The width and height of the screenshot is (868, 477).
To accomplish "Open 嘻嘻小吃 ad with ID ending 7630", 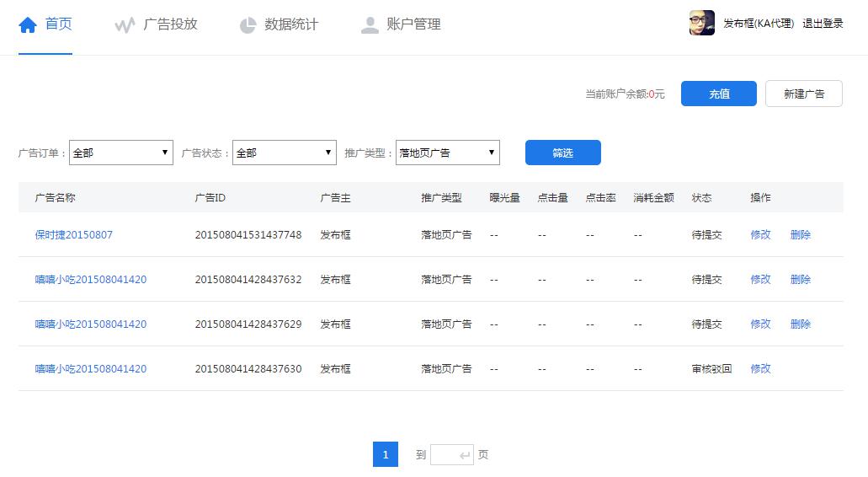I will point(91,369).
